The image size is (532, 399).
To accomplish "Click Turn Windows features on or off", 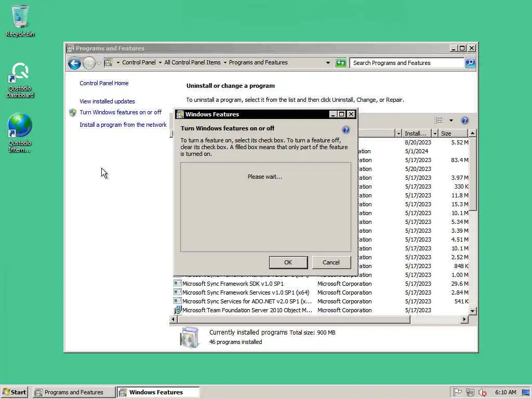I will point(121,112).
